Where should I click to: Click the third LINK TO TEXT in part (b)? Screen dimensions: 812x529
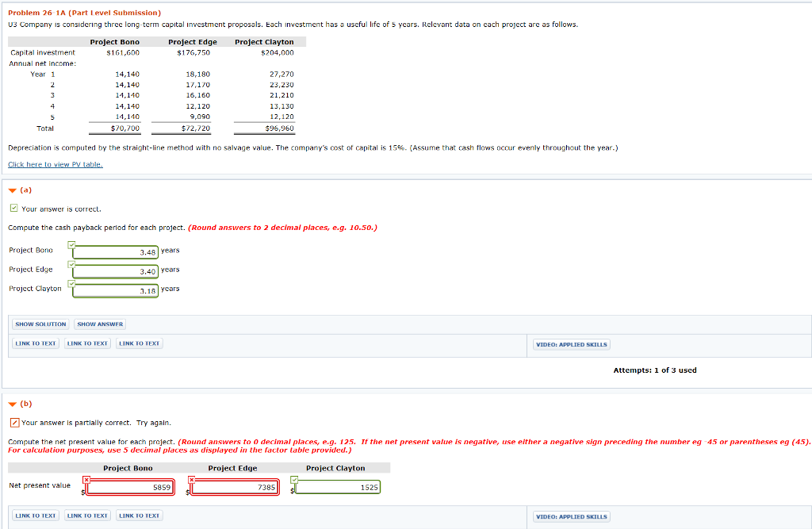click(x=138, y=515)
